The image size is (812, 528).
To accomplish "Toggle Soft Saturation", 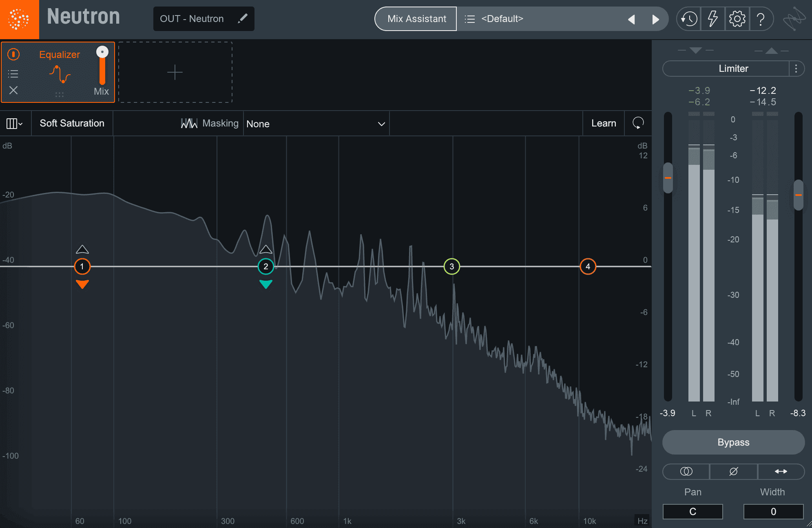I will pyautogui.click(x=72, y=123).
